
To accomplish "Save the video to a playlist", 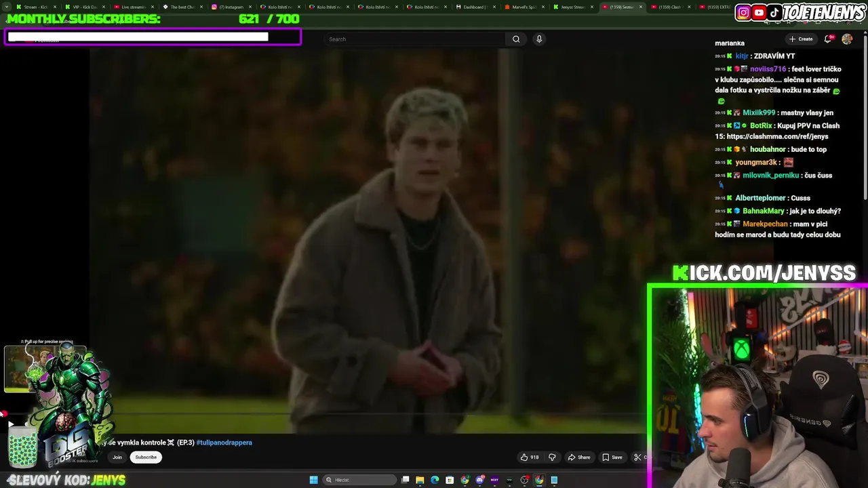I will point(612,457).
